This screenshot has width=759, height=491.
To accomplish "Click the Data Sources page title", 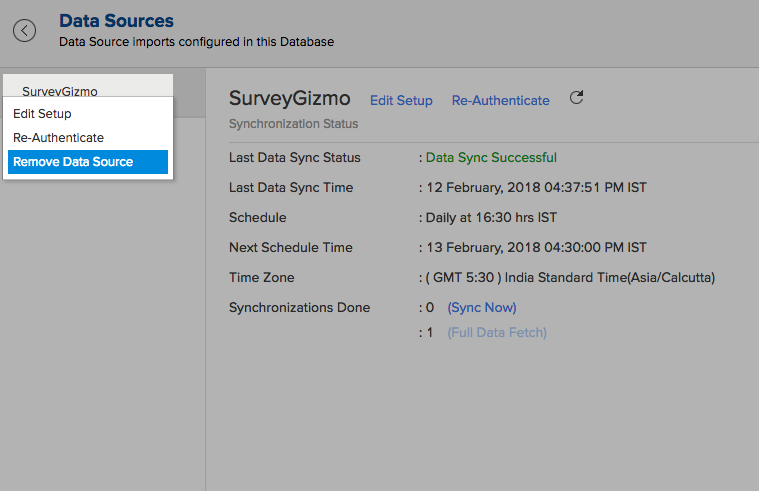I will tap(116, 21).
